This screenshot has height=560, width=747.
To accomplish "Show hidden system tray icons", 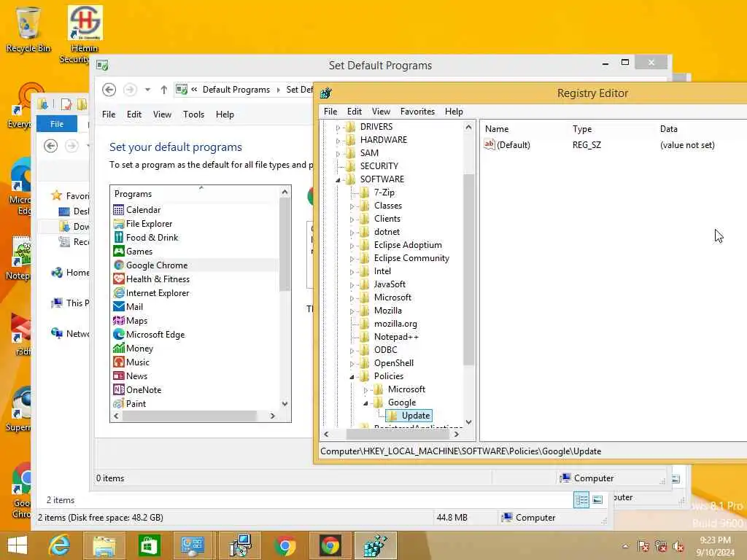I will click(625, 545).
